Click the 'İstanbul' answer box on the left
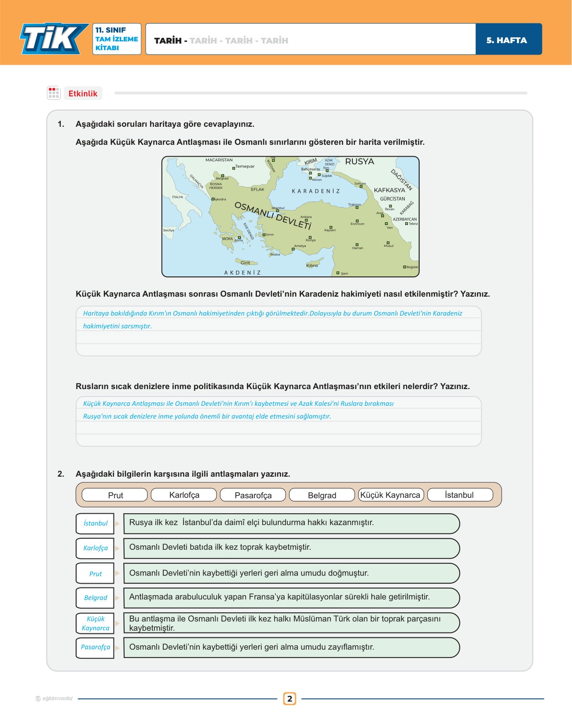The height and width of the screenshot is (728, 572). [95, 524]
